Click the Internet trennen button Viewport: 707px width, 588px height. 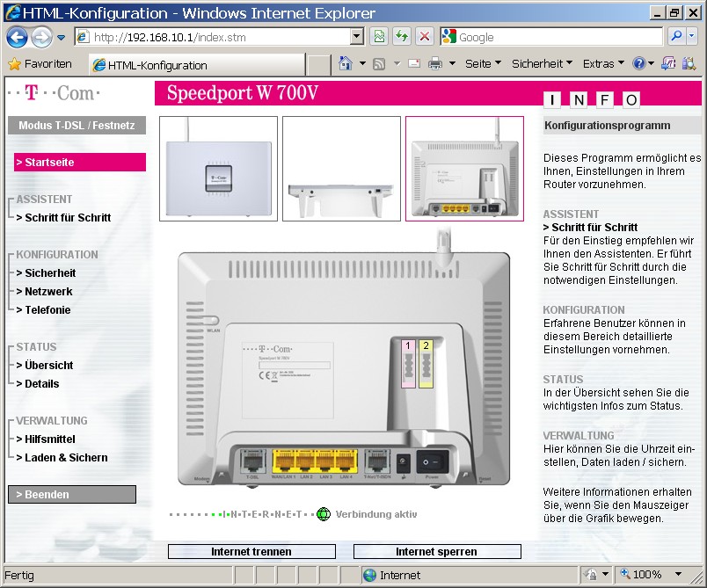[251, 551]
